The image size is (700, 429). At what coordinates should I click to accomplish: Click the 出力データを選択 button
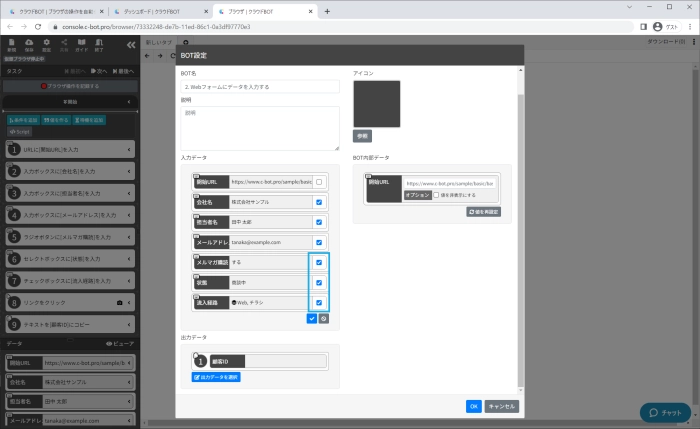[x=216, y=377]
